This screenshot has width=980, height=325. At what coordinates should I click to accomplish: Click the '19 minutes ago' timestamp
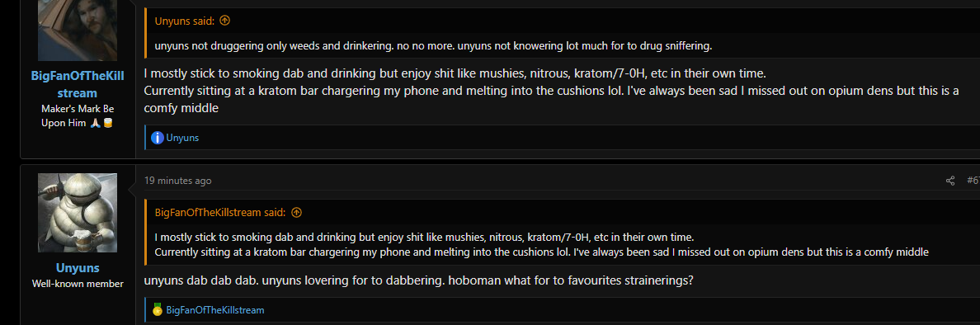click(x=177, y=181)
